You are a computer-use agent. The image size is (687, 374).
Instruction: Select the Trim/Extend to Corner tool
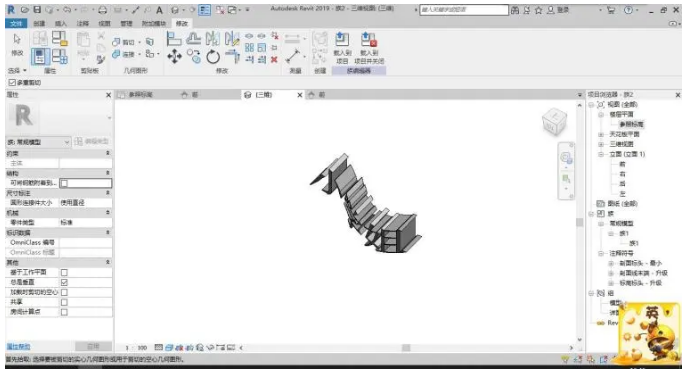pos(232,56)
